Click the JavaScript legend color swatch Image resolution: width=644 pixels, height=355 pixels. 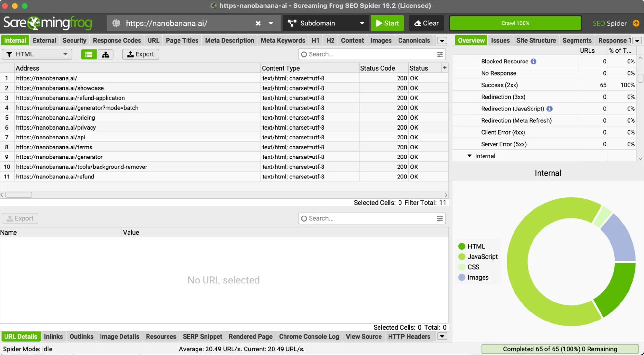(x=462, y=257)
